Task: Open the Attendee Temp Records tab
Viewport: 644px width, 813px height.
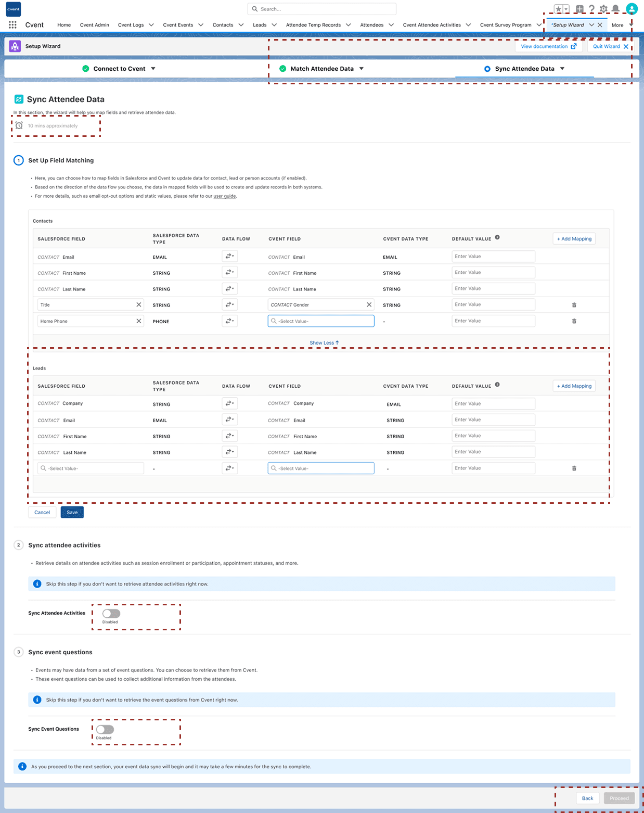Action: click(313, 25)
